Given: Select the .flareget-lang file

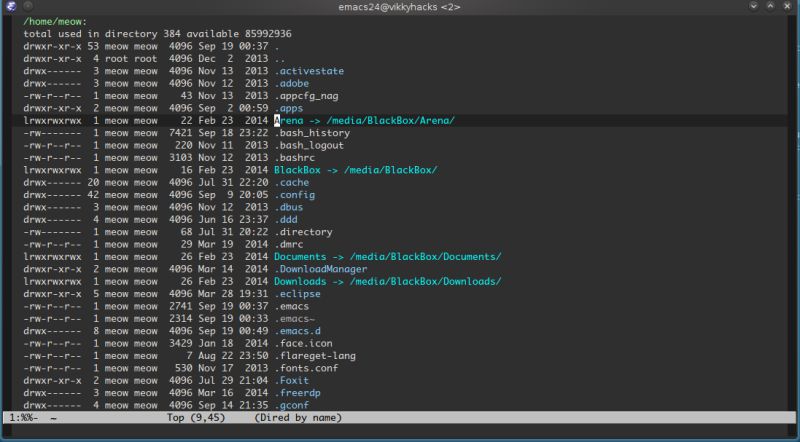Looking at the screenshot, I should (315, 356).
